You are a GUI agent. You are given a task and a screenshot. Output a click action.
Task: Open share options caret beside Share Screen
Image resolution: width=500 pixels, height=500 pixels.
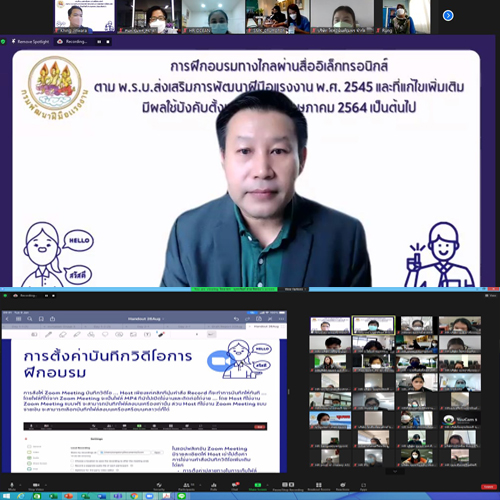click(x=268, y=485)
